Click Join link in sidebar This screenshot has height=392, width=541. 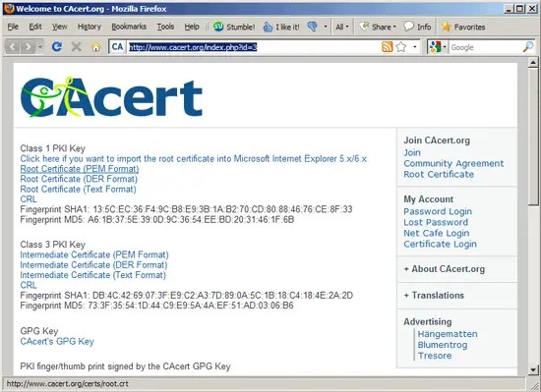click(x=412, y=152)
